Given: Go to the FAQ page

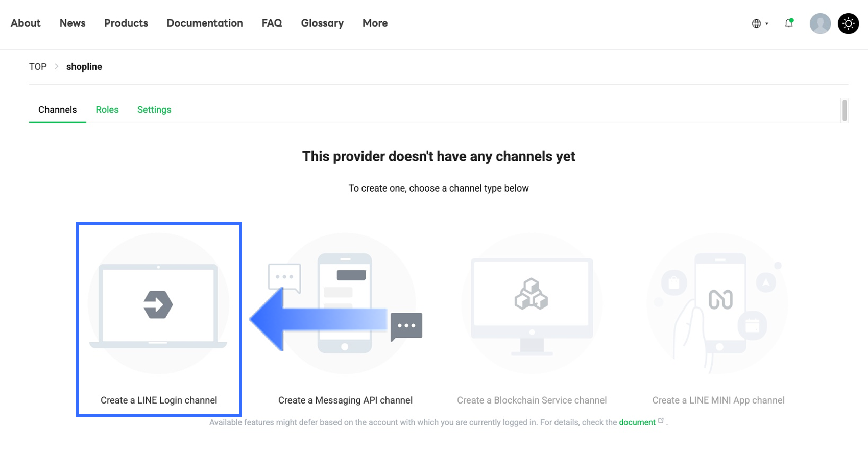Looking at the screenshot, I should click(x=272, y=23).
